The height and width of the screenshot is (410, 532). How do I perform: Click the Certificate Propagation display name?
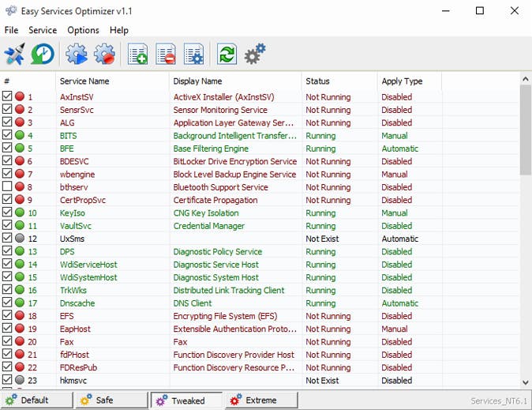click(x=215, y=200)
